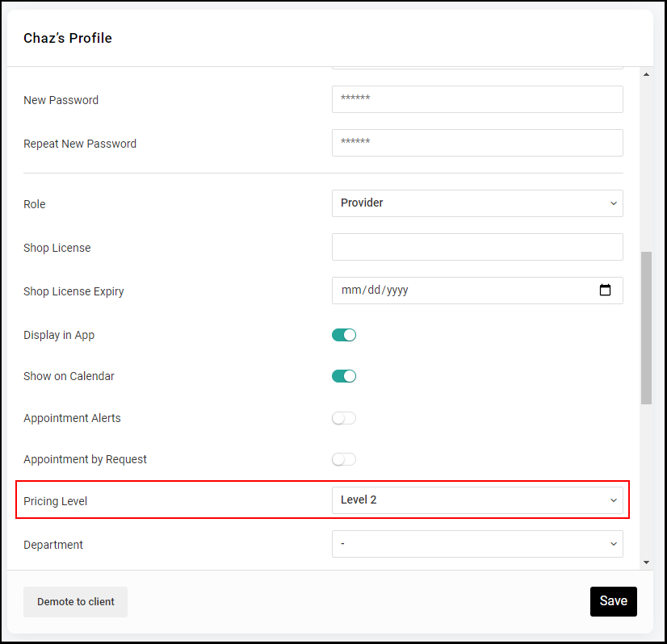
Task: Click the scrollbar up arrow
Action: coord(646,74)
